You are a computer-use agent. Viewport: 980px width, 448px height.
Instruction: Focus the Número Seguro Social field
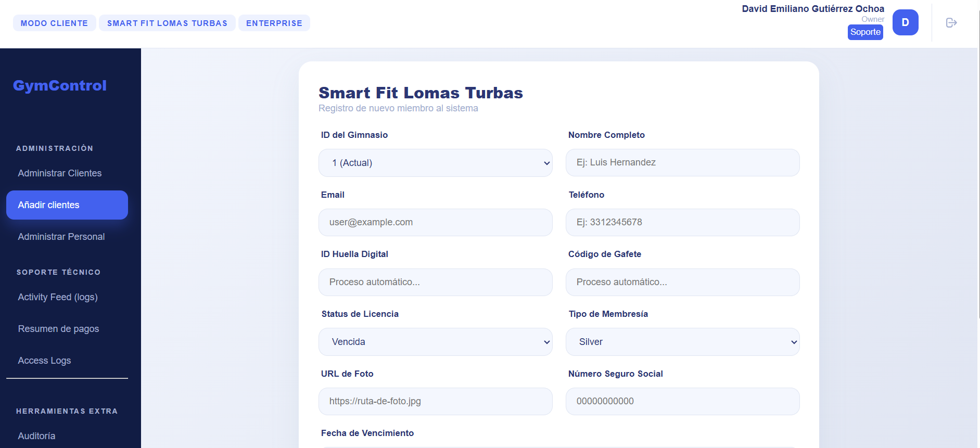click(x=683, y=401)
